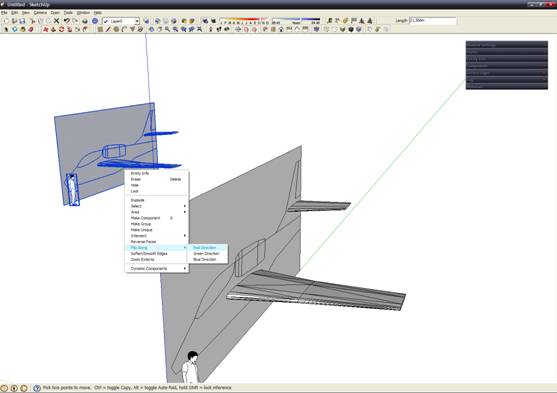The width and height of the screenshot is (557, 393).
Task: Open the Flip Along submenu
Action: point(157,248)
